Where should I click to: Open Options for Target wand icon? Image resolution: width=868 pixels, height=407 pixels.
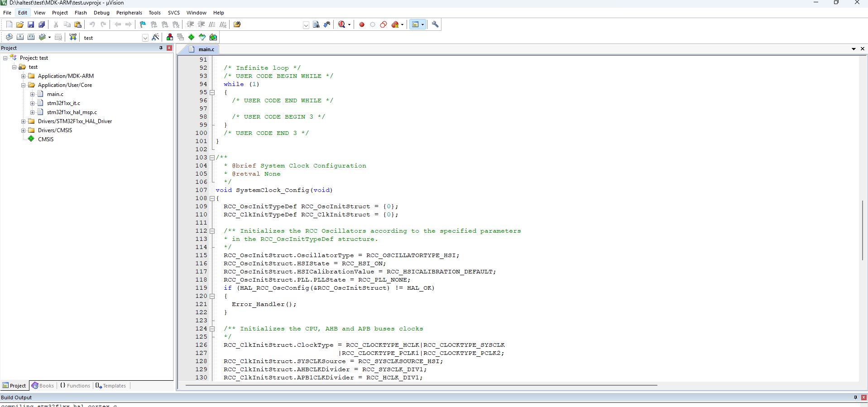pos(156,37)
